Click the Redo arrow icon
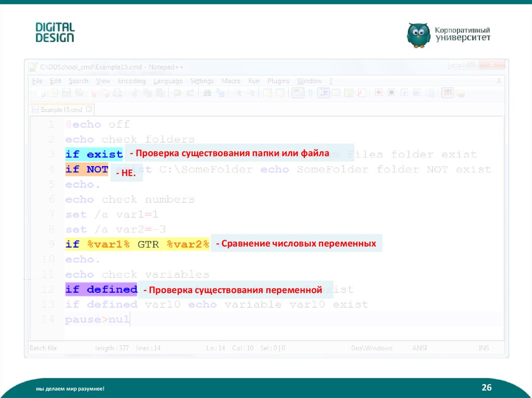This screenshot has width=532, height=398. tap(190, 93)
